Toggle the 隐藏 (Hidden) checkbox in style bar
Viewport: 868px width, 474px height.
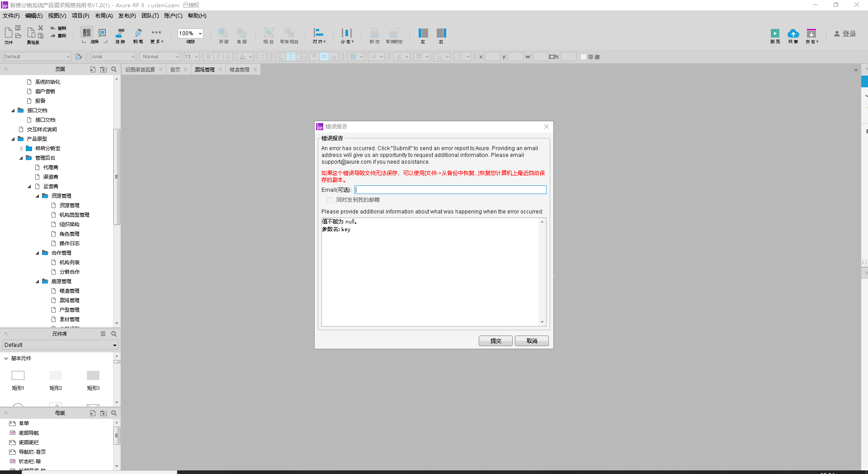click(x=583, y=57)
